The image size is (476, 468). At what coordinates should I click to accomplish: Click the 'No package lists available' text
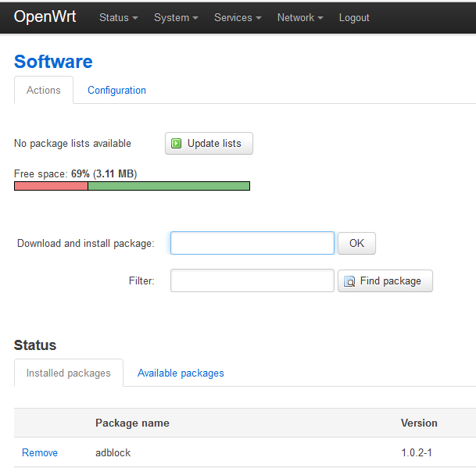(73, 143)
